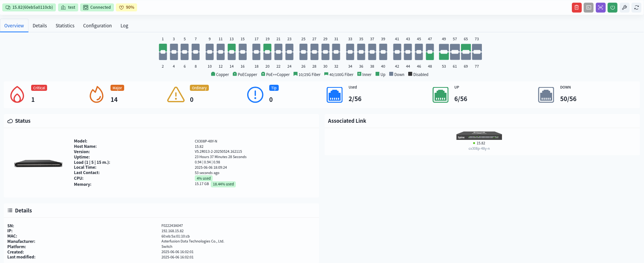
Task: Open the Log tab
Action: pos(124,26)
